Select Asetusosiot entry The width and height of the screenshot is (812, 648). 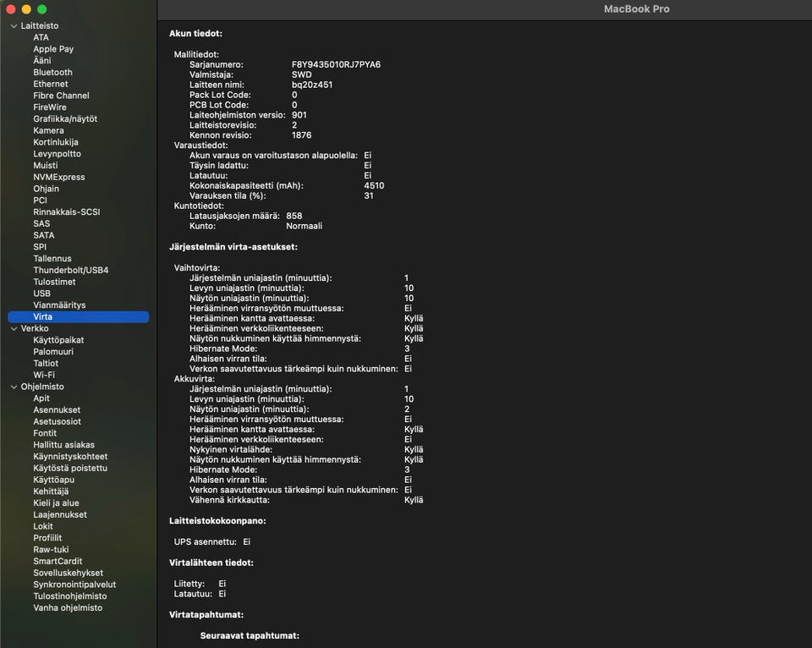pyautogui.click(x=57, y=421)
